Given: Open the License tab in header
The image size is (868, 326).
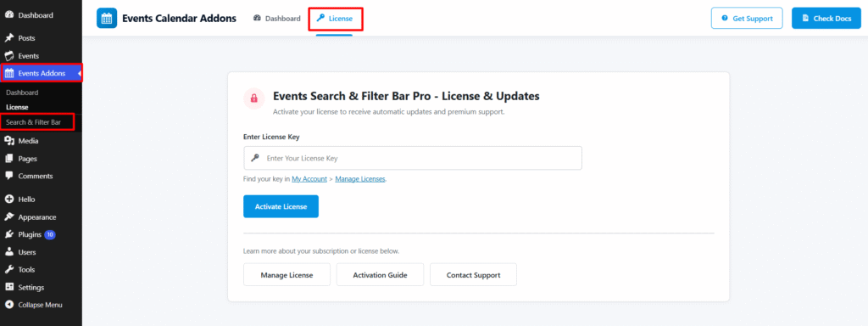Looking at the screenshot, I should 334,19.
